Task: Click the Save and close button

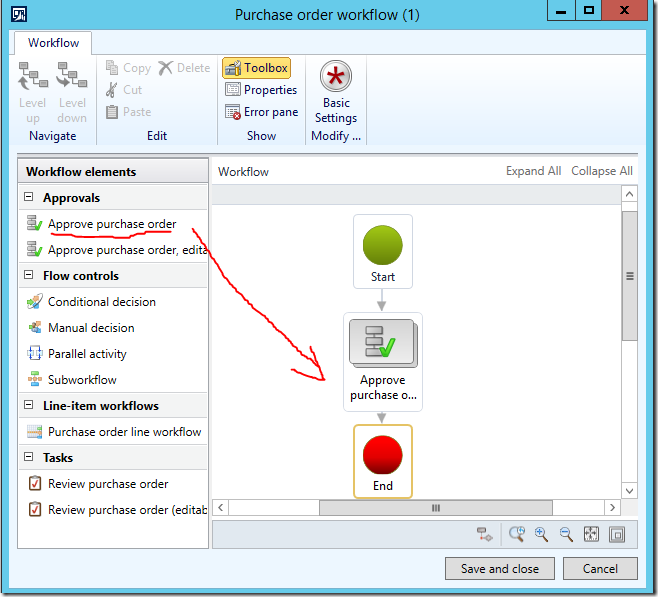Action: tap(500, 568)
